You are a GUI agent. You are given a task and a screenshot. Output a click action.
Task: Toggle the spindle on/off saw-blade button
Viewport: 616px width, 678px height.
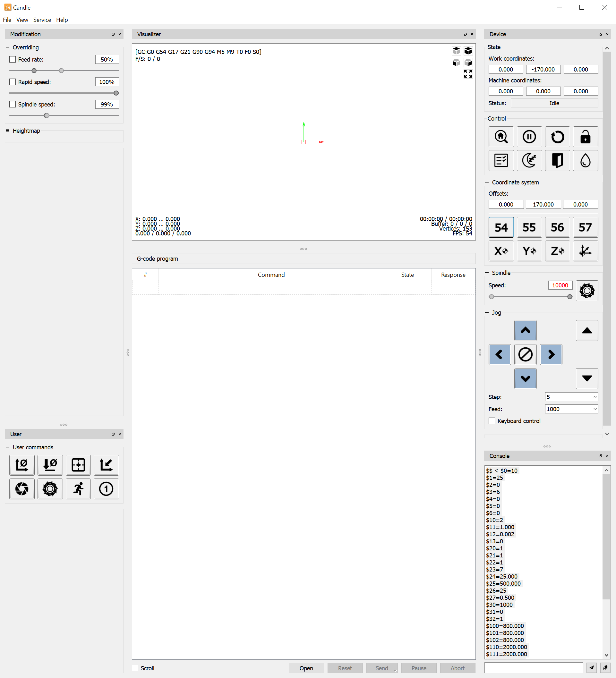(587, 291)
